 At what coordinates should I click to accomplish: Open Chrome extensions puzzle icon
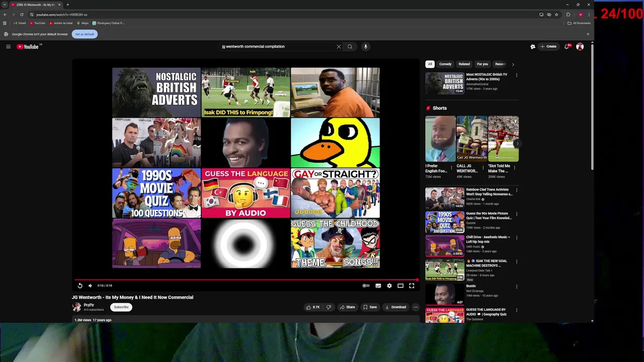point(568,15)
